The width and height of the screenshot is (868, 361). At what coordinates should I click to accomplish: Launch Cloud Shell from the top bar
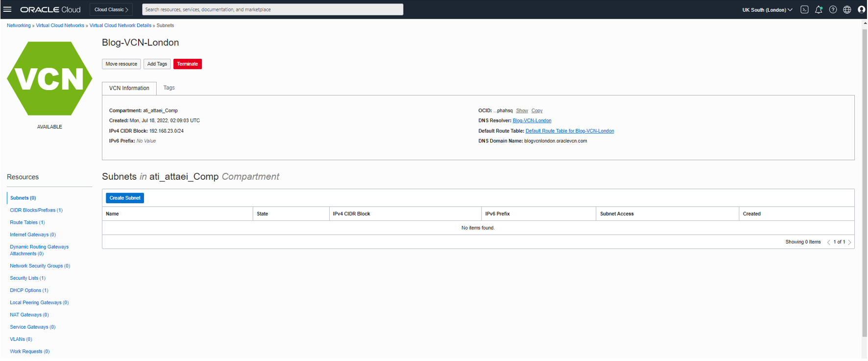(x=804, y=10)
